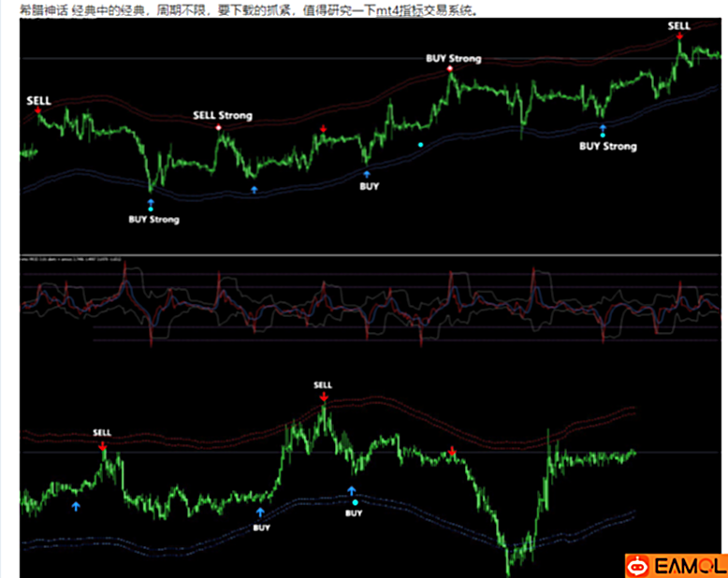Click the blue arrow above bottom-left BUY Strong
The width and height of the screenshot is (728, 578).
pyautogui.click(x=151, y=200)
